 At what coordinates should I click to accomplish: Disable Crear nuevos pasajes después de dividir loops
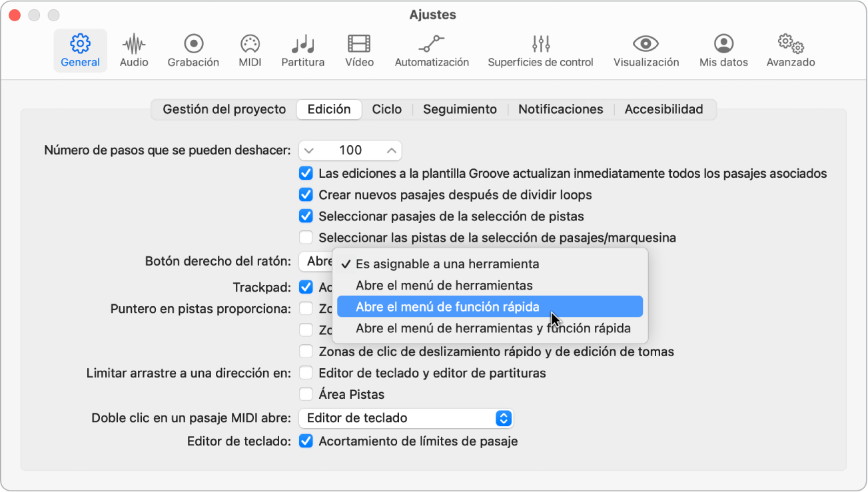[306, 195]
